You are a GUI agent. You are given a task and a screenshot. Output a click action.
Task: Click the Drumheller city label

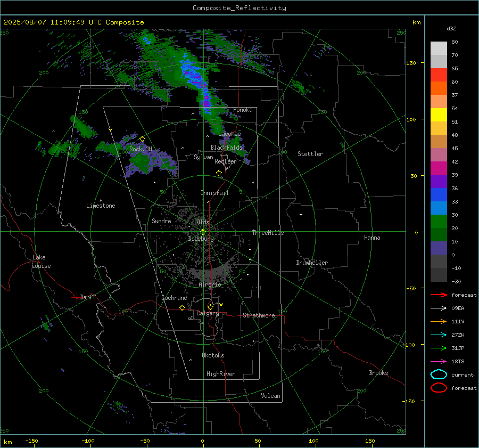click(312, 263)
